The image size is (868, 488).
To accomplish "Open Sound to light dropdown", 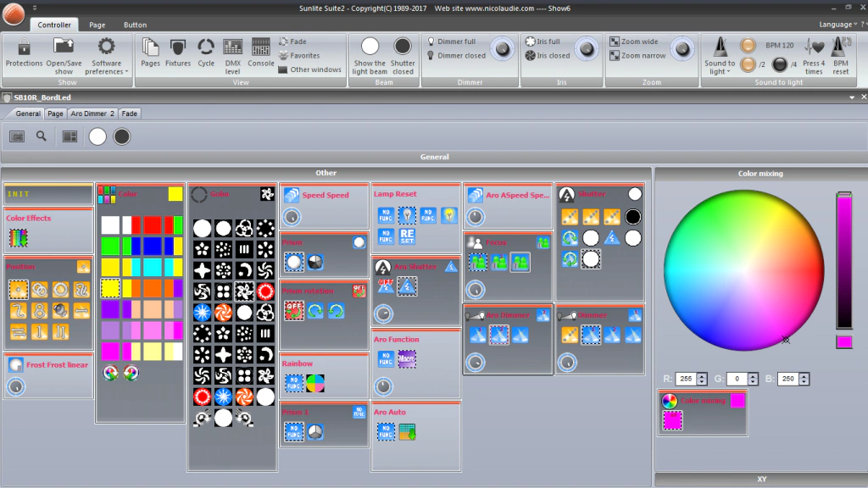I will 720,55.
